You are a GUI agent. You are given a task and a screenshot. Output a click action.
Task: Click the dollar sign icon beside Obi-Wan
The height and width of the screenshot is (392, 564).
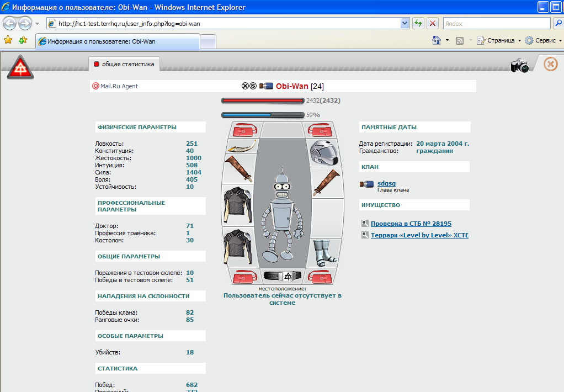[x=253, y=86]
